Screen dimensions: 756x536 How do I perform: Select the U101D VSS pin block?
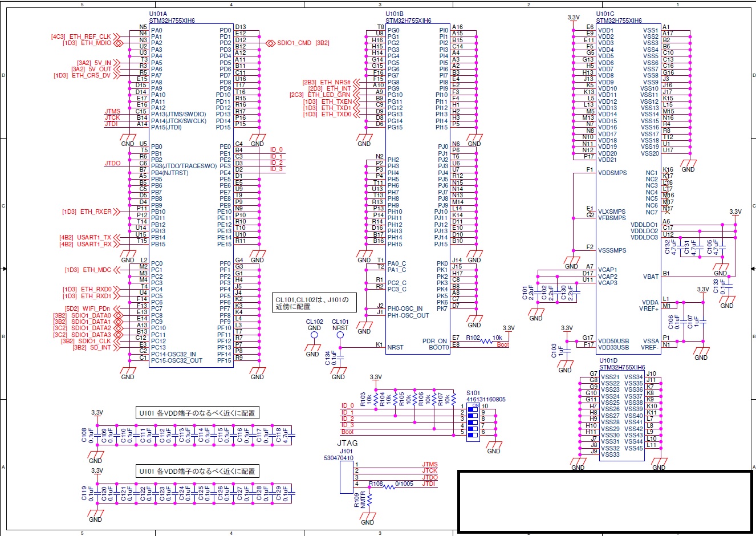click(621, 416)
